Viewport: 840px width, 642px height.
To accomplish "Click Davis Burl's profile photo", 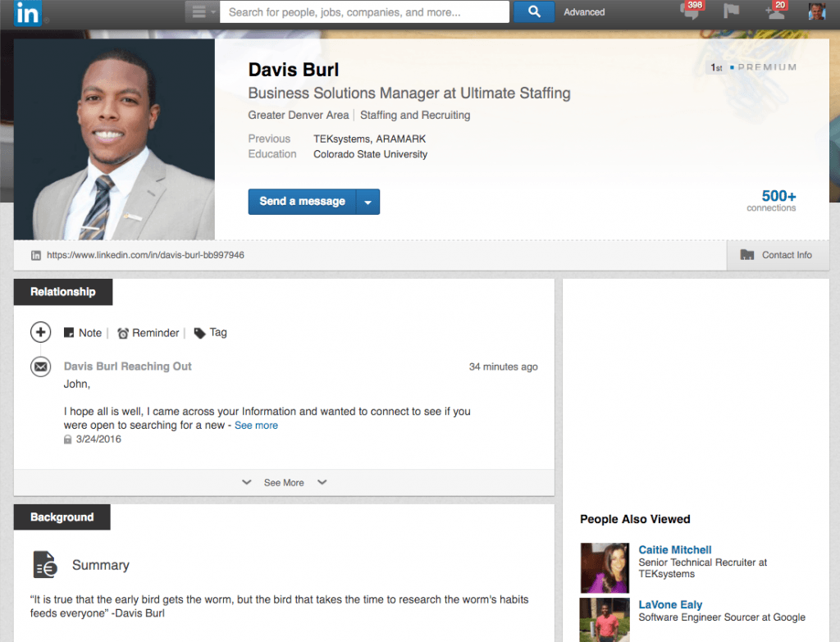I will pyautogui.click(x=114, y=139).
